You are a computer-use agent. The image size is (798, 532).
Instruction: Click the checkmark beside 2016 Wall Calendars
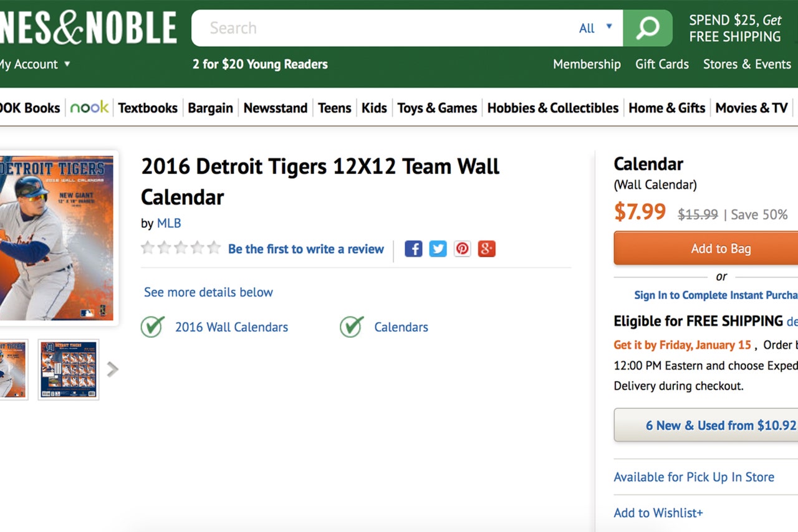[153, 326]
